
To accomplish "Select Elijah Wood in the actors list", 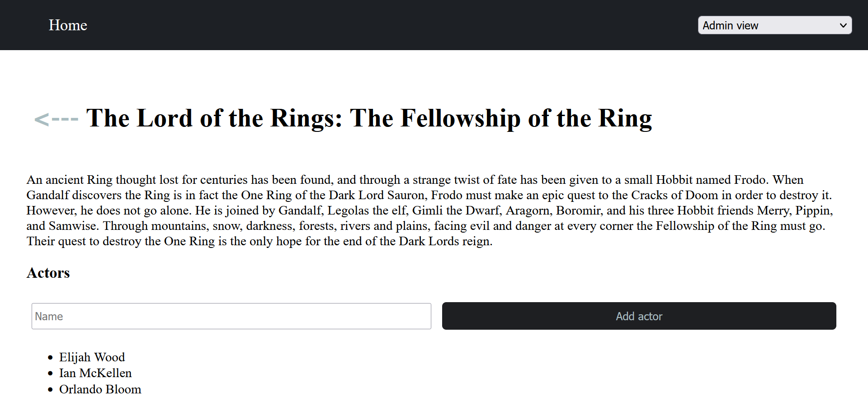I will coord(92,357).
